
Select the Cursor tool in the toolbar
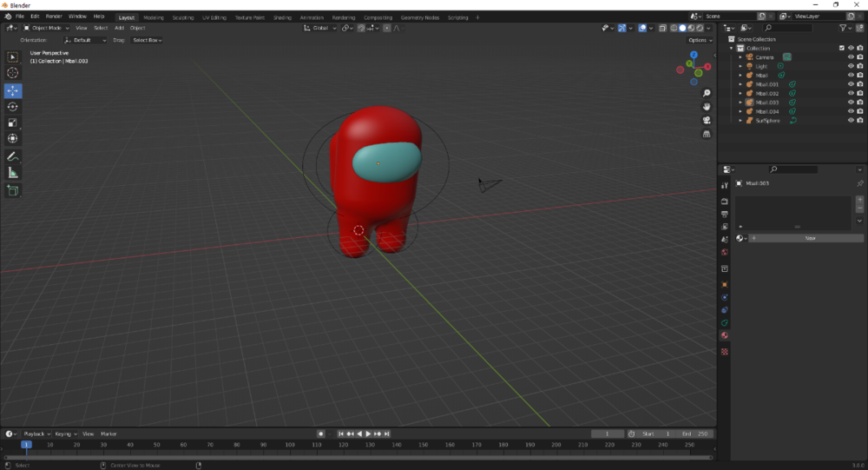click(x=13, y=73)
